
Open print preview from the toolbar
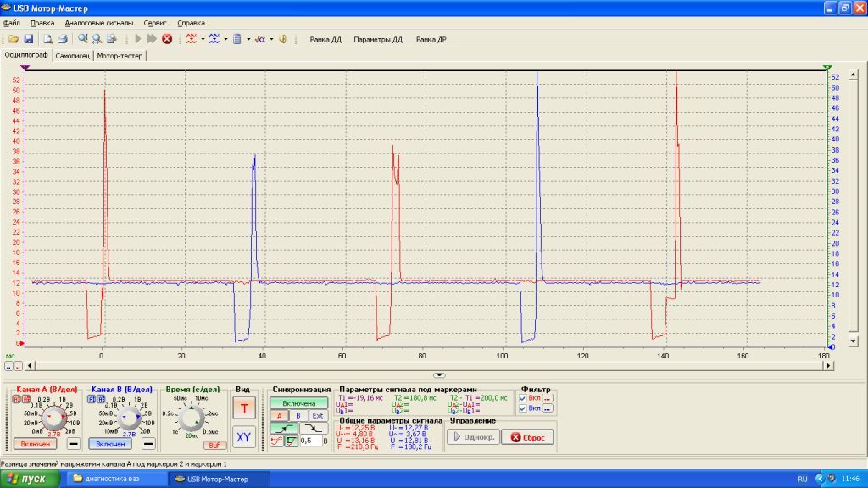[x=48, y=39]
